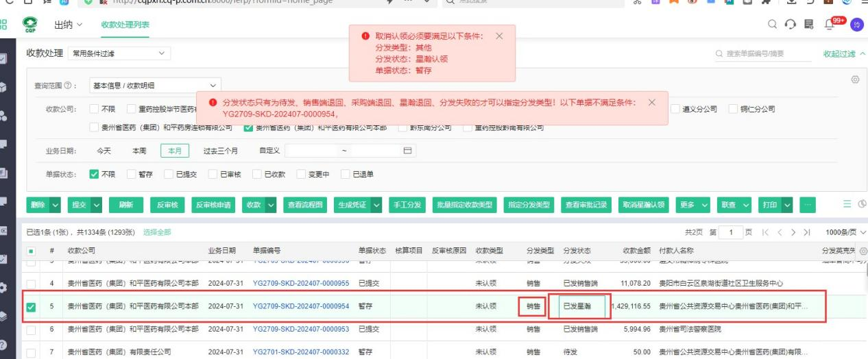This screenshot has width=868, height=359.
Task: Open the 1000条/页 page size dropdown
Action: (x=846, y=233)
